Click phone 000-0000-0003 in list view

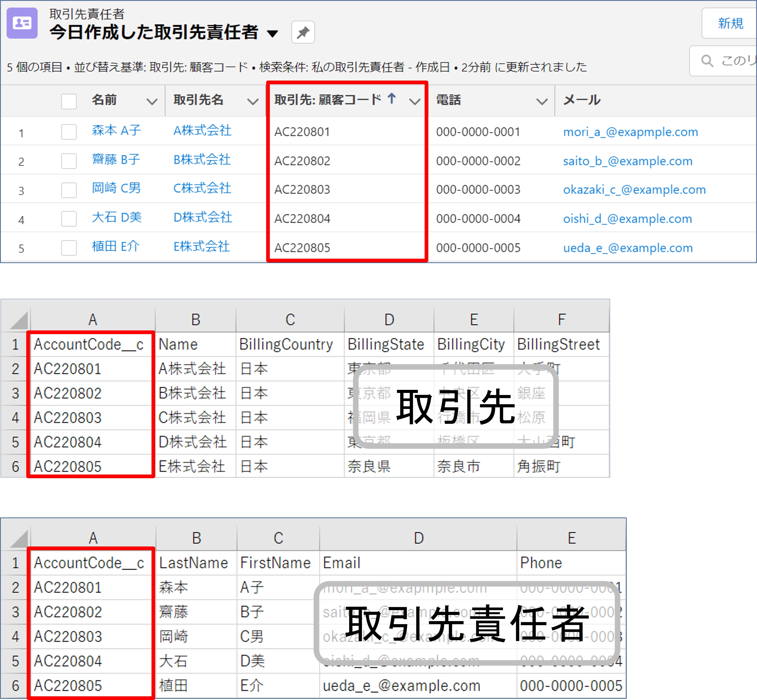point(478,189)
